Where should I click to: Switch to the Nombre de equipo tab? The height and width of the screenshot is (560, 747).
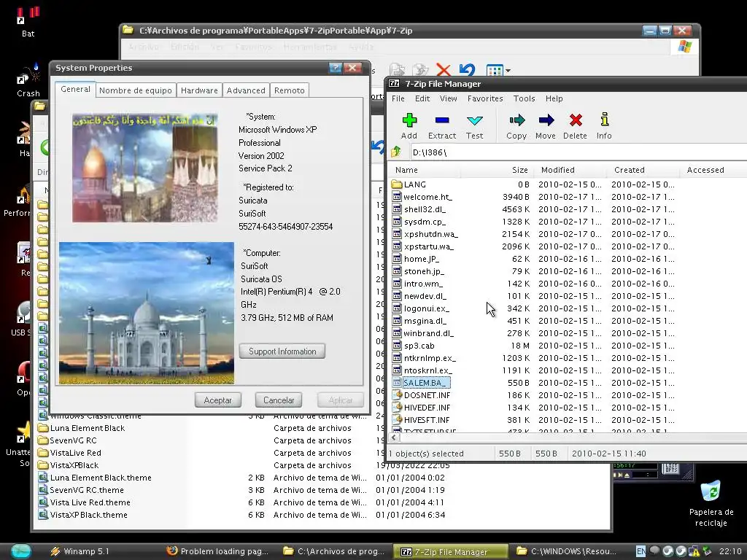click(135, 90)
